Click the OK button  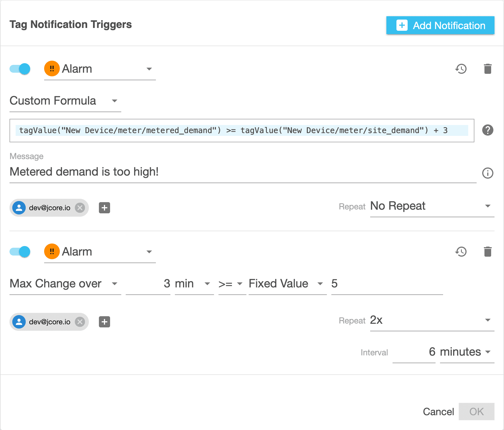[x=477, y=412]
